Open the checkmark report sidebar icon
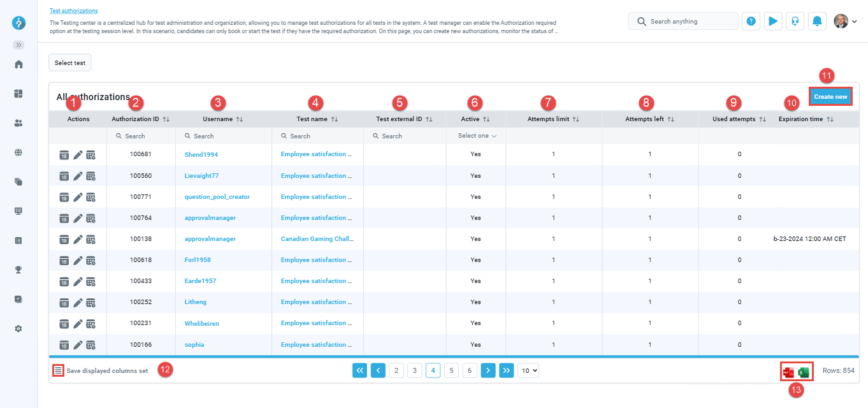 tap(18, 299)
